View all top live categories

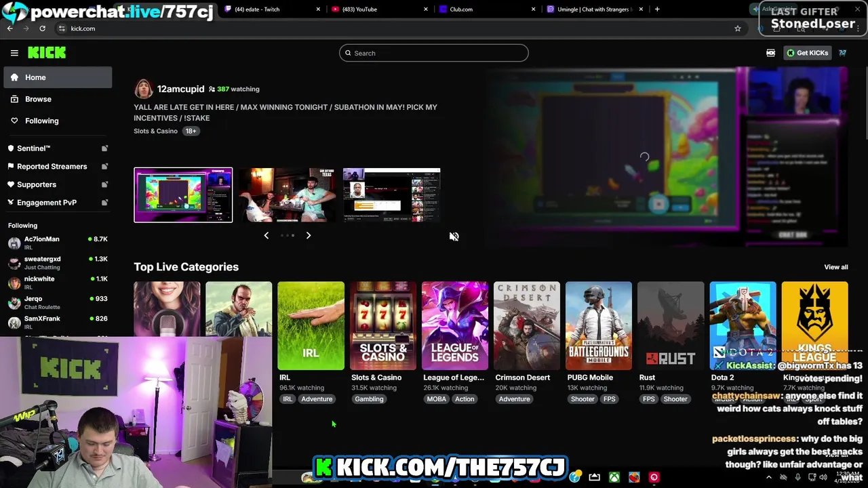pos(835,267)
